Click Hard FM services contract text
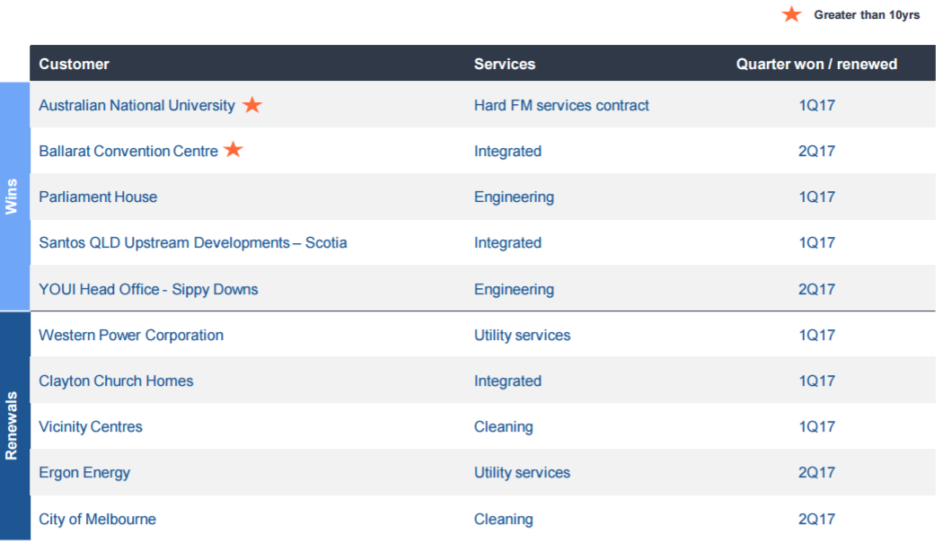The height and width of the screenshot is (560, 952). point(561,105)
